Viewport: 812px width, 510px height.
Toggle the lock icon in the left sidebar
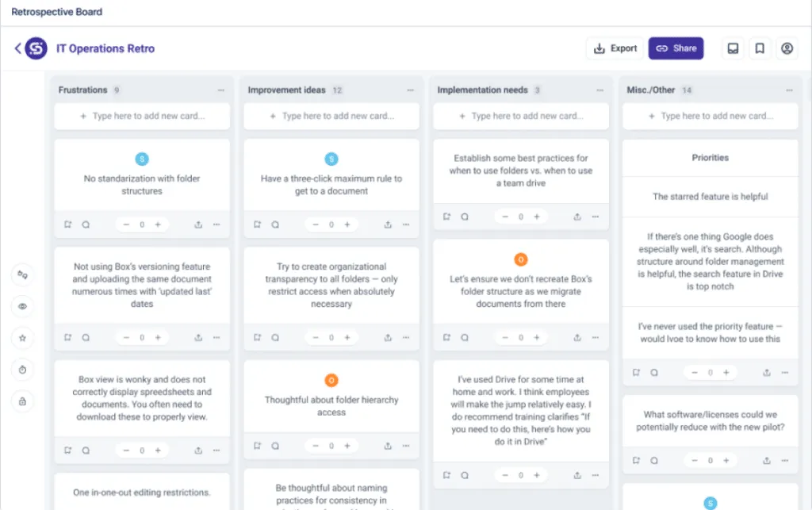[22, 401]
